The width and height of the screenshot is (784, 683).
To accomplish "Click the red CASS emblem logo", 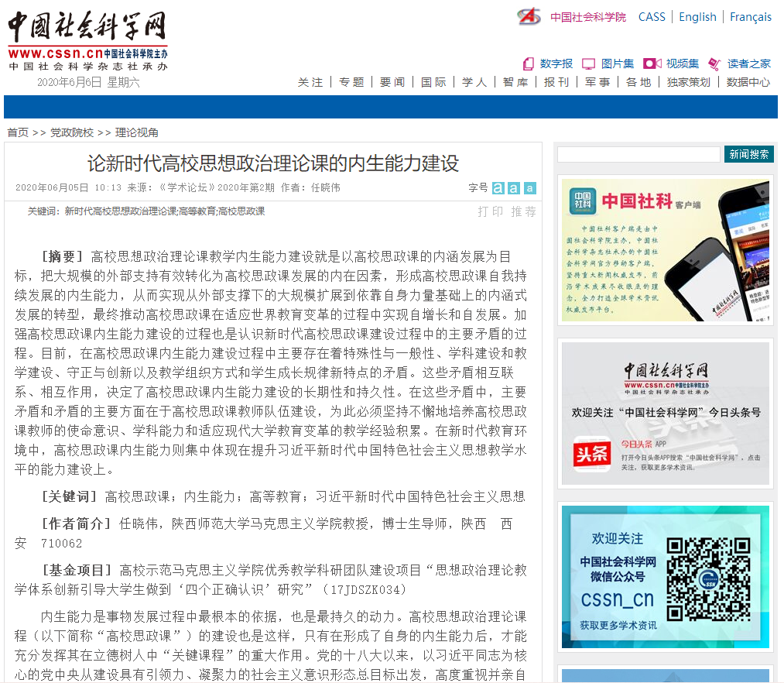I will click(x=529, y=16).
